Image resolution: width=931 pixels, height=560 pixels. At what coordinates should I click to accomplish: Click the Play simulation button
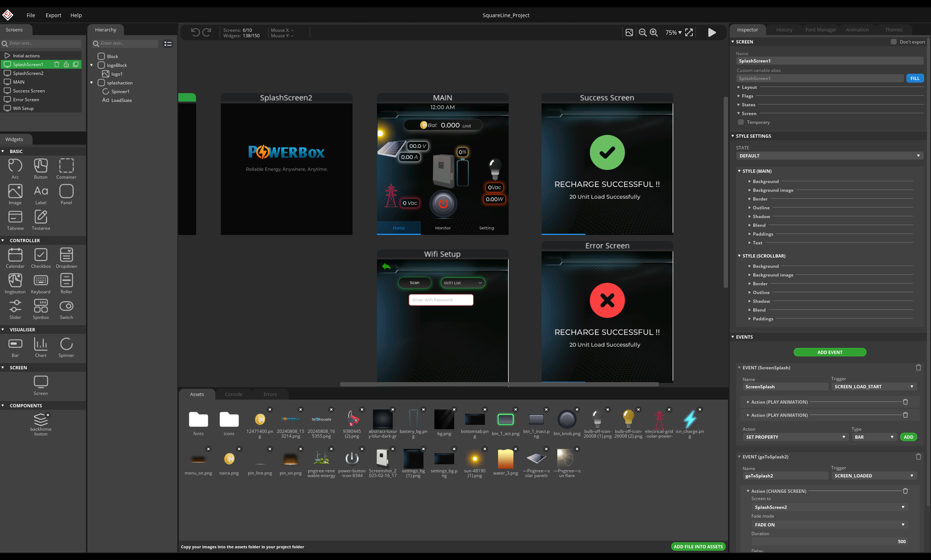(x=712, y=33)
